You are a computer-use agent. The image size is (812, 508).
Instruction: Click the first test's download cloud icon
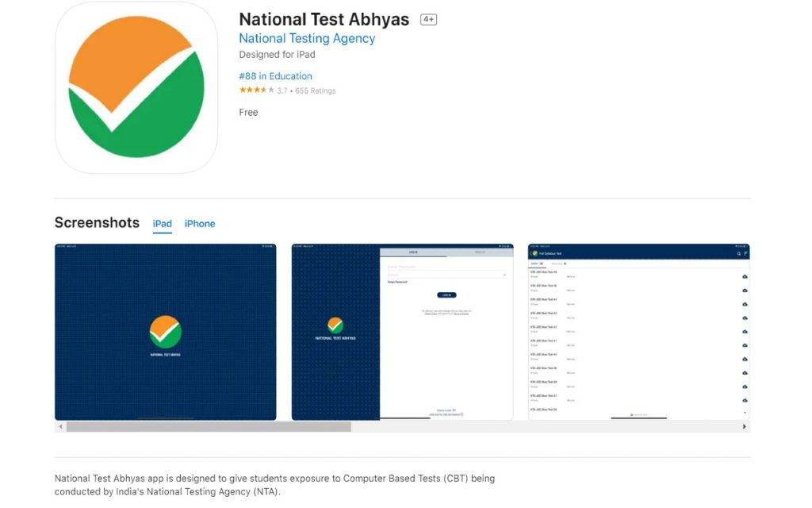745,276
